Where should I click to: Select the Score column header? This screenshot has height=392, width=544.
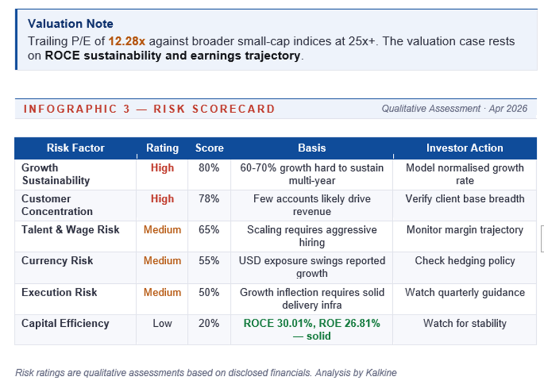point(209,148)
